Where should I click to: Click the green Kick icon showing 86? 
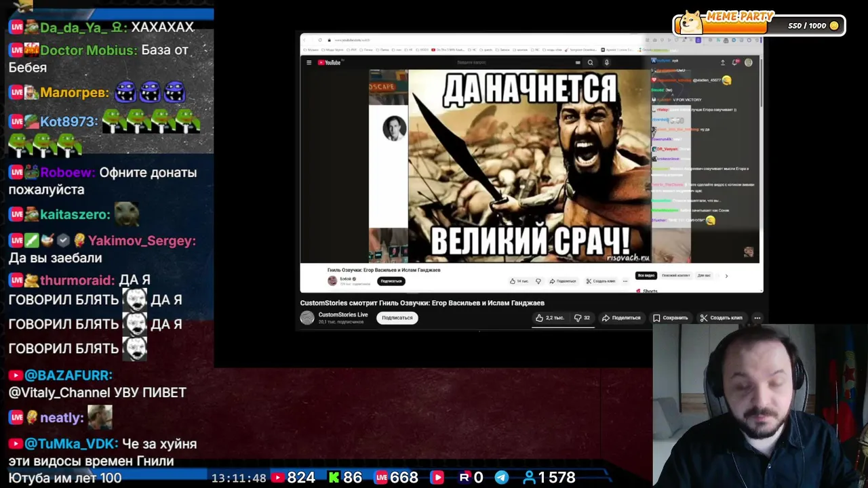click(334, 478)
